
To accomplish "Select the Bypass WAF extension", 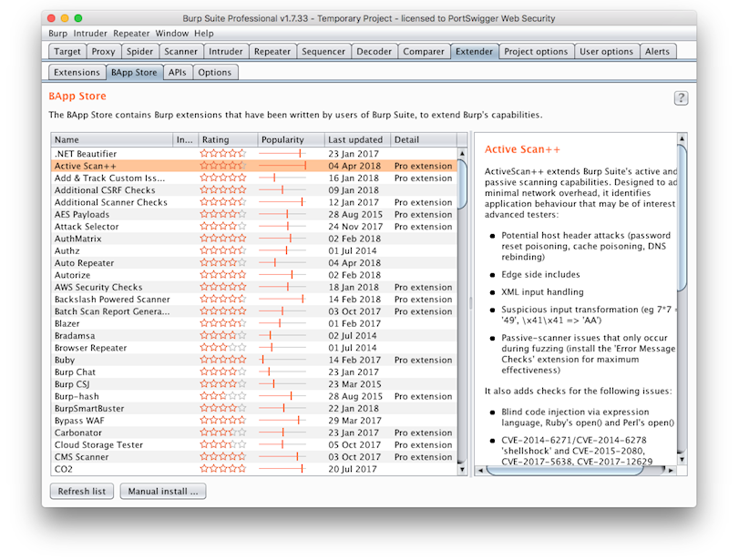I will tap(254, 421).
